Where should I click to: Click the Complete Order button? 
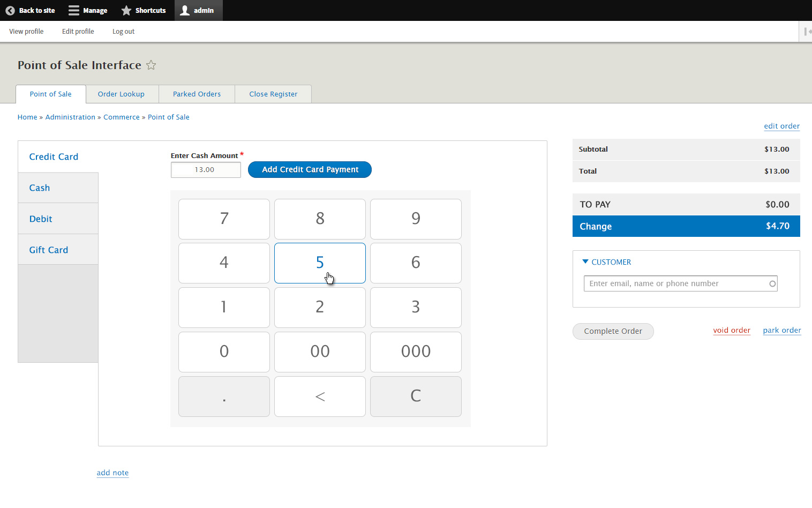click(x=613, y=331)
